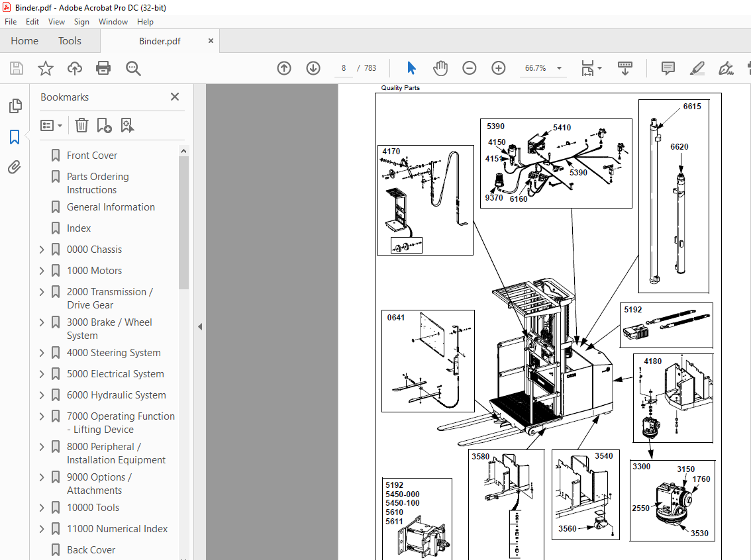This screenshot has height=560, width=751.
Task: Jump to the Front Cover bookmark
Action: 92,155
